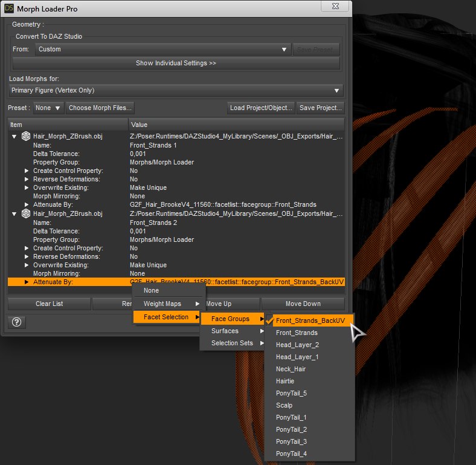Expand Create Control Property under Front_Strands 1
The height and width of the screenshot is (465, 476).
pyautogui.click(x=27, y=171)
